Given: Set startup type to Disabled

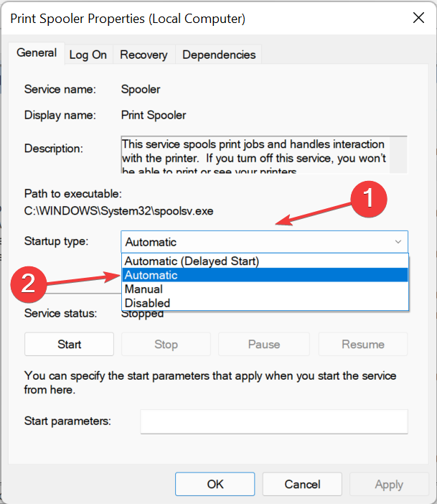Looking at the screenshot, I should 265,303.
